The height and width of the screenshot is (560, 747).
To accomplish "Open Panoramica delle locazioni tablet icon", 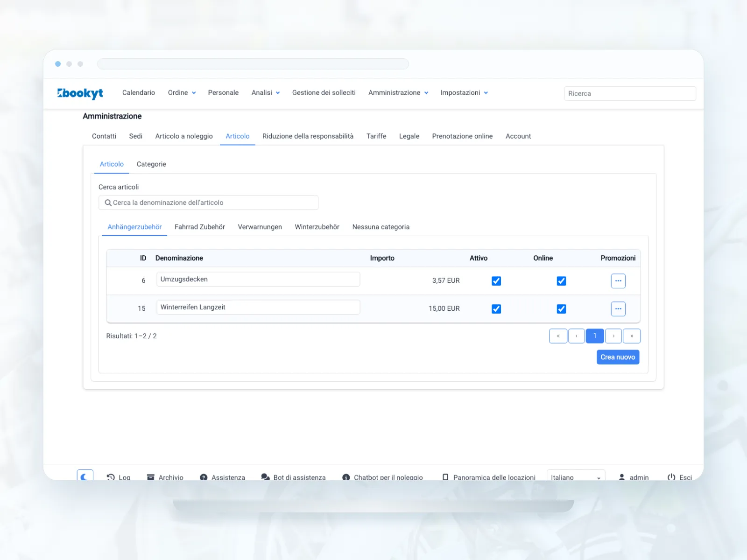I will [x=445, y=477].
